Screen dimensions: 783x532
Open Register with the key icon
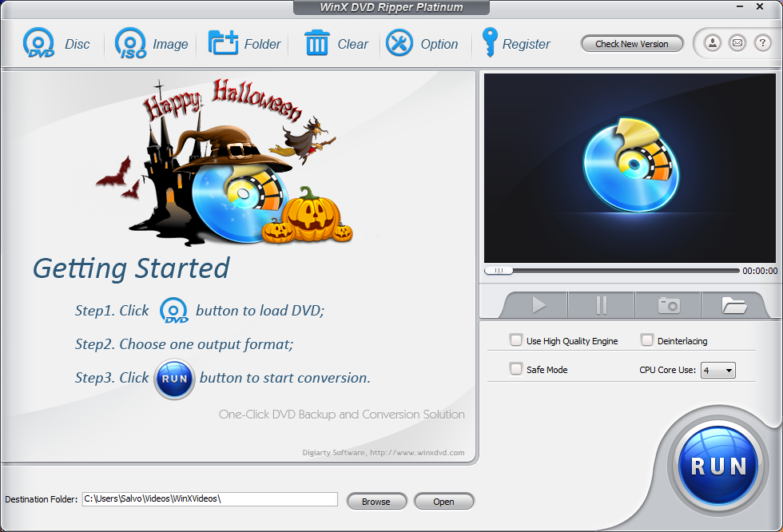(x=489, y=42)
